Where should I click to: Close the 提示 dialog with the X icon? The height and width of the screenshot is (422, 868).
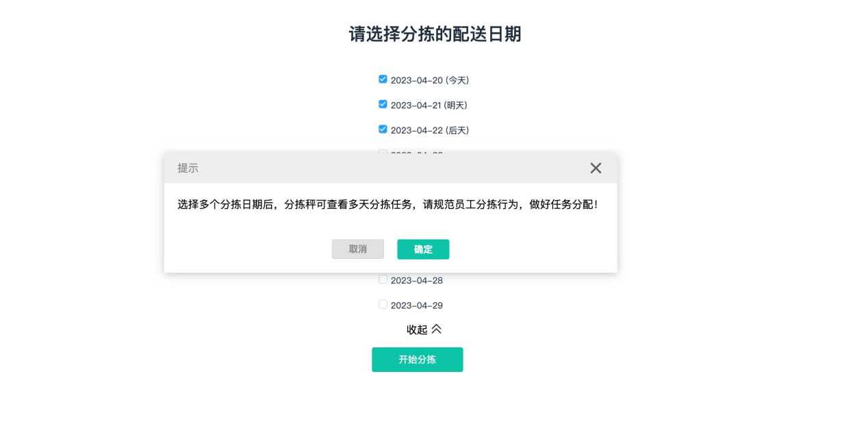click(x=596, y=168)
